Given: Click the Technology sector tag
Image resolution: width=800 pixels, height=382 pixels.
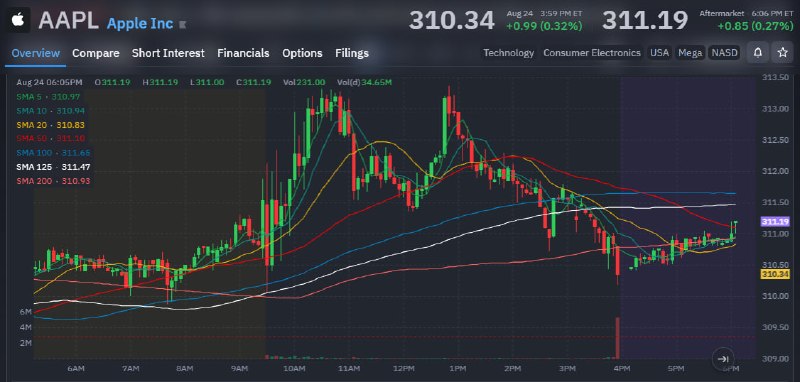Looking at the screenshot, I should click(x=508, y=53).
